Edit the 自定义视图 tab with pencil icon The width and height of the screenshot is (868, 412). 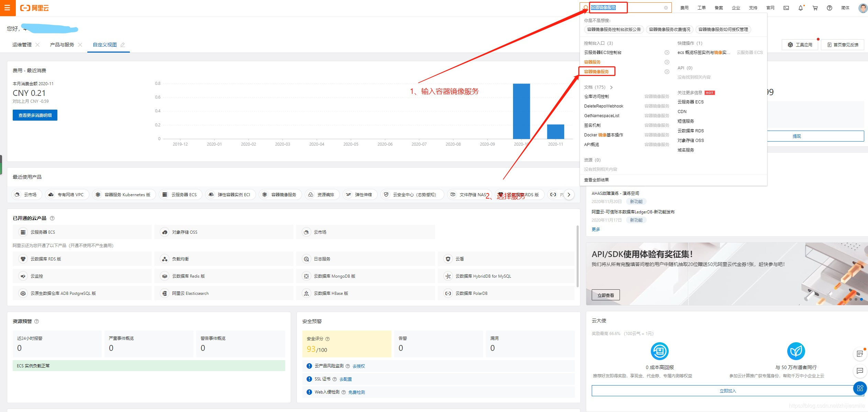pos(123,45)
